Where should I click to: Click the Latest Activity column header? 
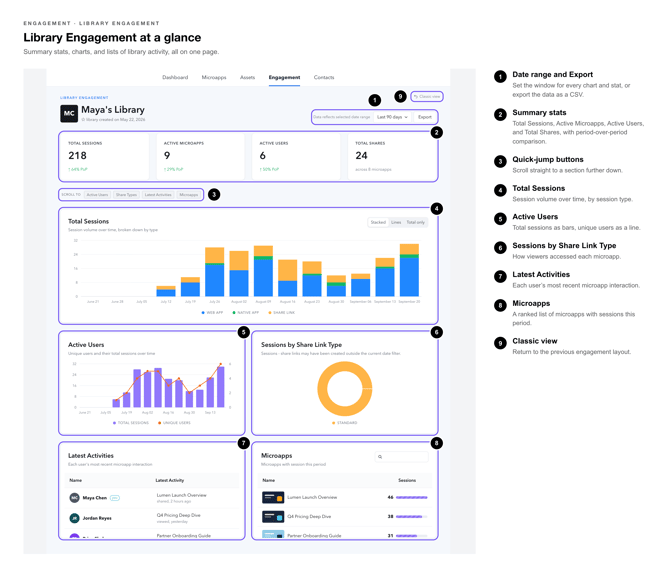(170, 481)
